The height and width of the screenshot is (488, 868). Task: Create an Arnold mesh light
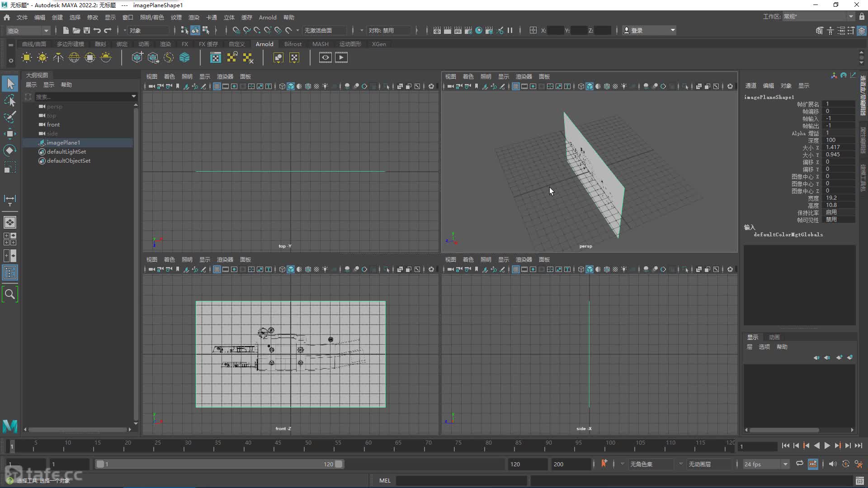[x=42, y=57]
